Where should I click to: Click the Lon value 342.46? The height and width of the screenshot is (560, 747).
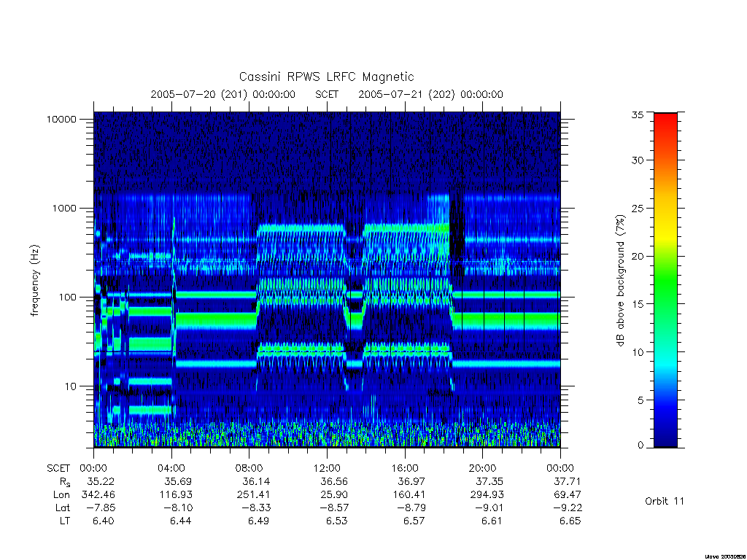click(98, 495)
